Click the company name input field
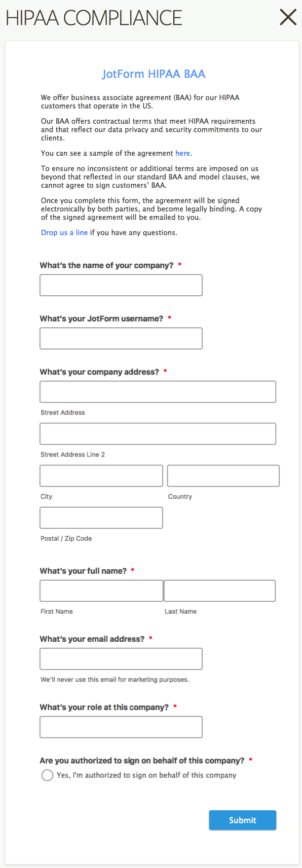 coord(121,285)
